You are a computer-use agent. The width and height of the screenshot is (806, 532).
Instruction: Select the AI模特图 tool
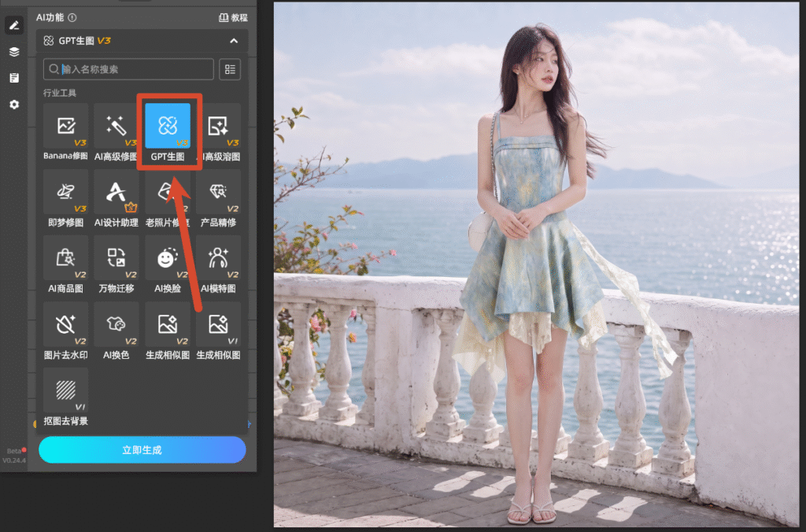pos(219,265)
